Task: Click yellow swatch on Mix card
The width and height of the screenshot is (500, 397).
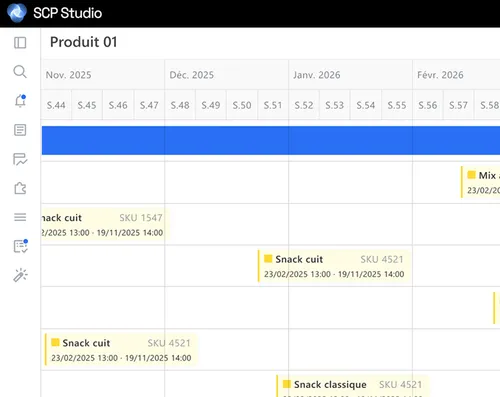Action: pyautogui.click(x=471, y=175)
